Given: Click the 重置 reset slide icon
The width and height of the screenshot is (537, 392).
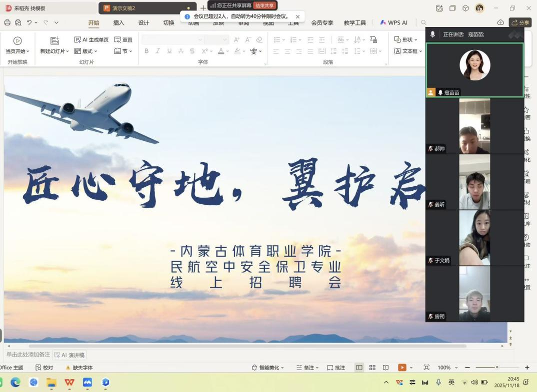Looking at the screenshot, I should point(123,39).
